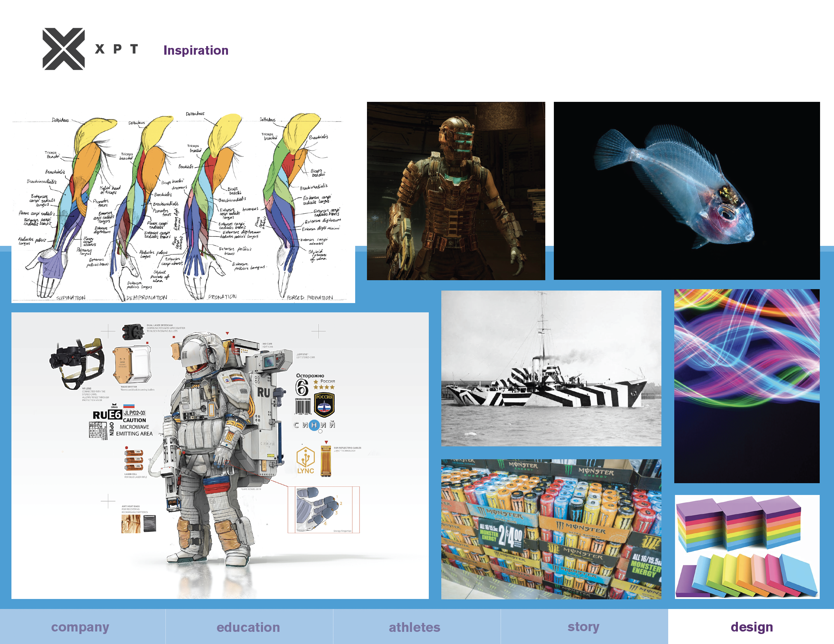Switch to the education tab

click(248, 627)
